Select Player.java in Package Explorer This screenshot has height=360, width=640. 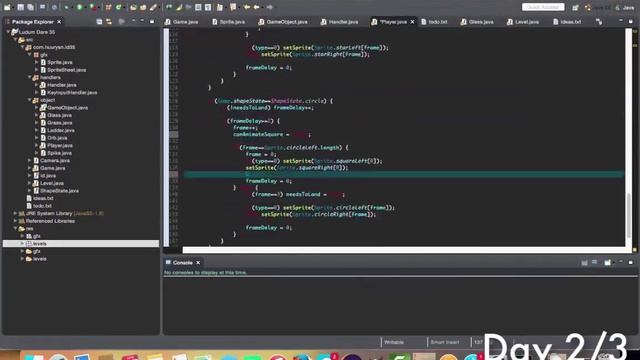click(x=60, y=145)
